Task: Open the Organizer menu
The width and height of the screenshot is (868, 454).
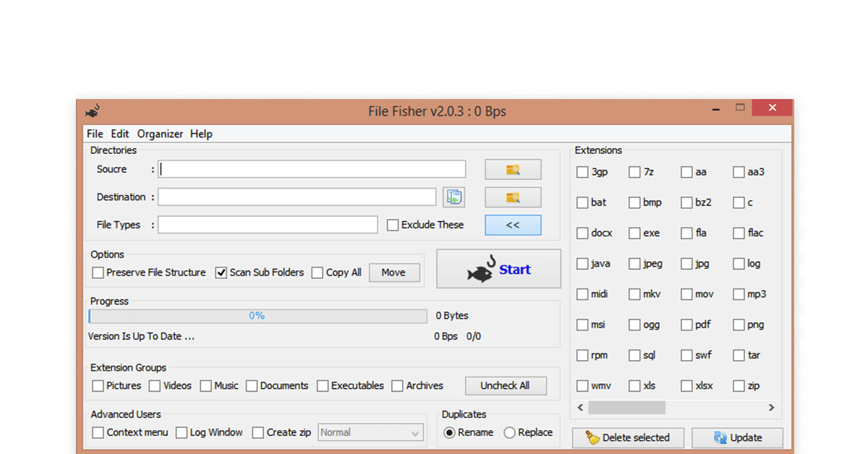Action: (x=160, y=134)
